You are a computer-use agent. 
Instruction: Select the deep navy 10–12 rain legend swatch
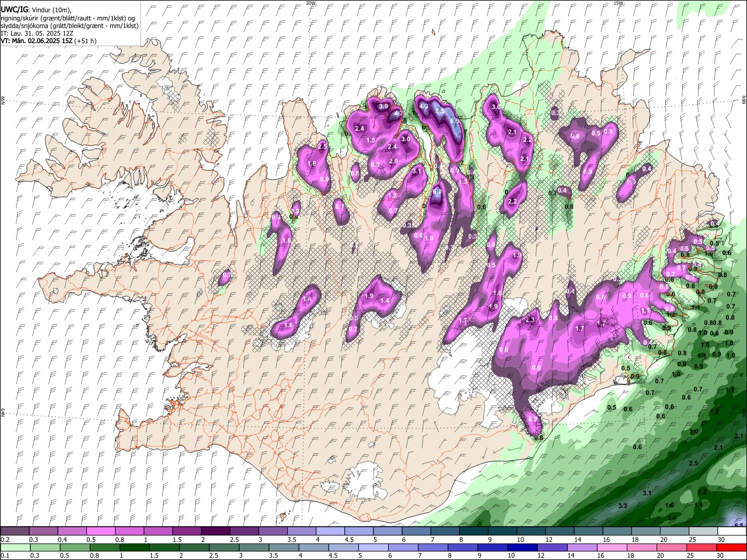(x=522, y=547)
